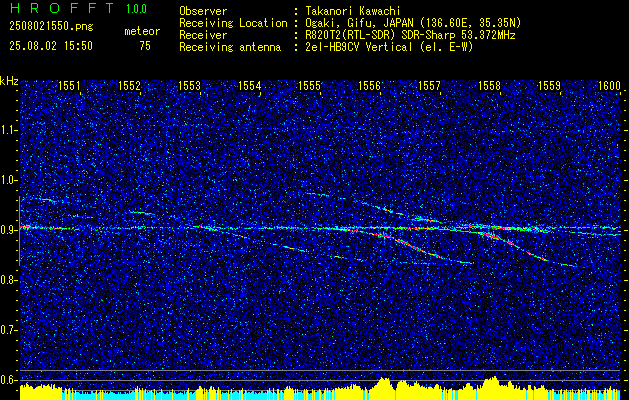Click the HROFFT title text
Screen dimensions: 629x400
click(x=62, y=8)
